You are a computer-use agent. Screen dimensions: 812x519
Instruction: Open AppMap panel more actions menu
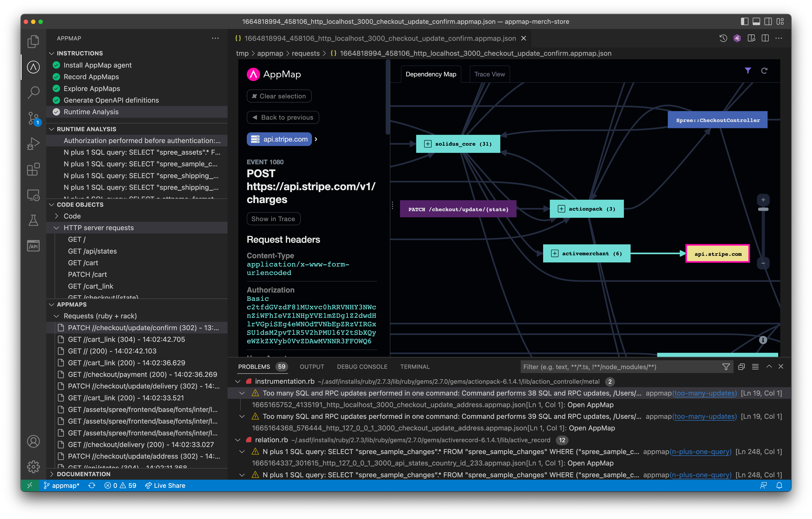pos(215,38)
